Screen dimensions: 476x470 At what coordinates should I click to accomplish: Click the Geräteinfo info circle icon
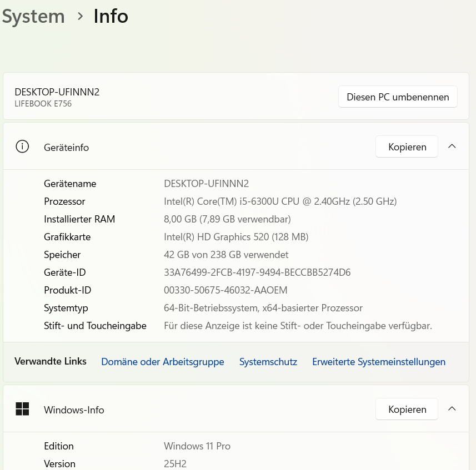tap(22, 146)
